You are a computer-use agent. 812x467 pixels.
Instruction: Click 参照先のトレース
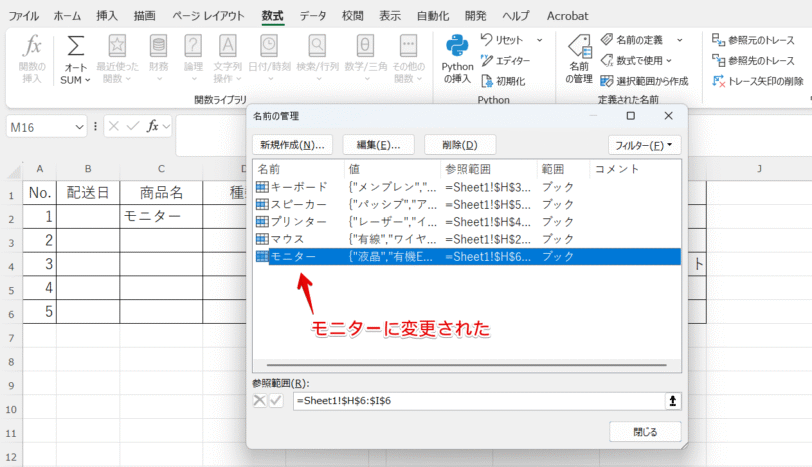pyautogui.click(x=753, y=61)
